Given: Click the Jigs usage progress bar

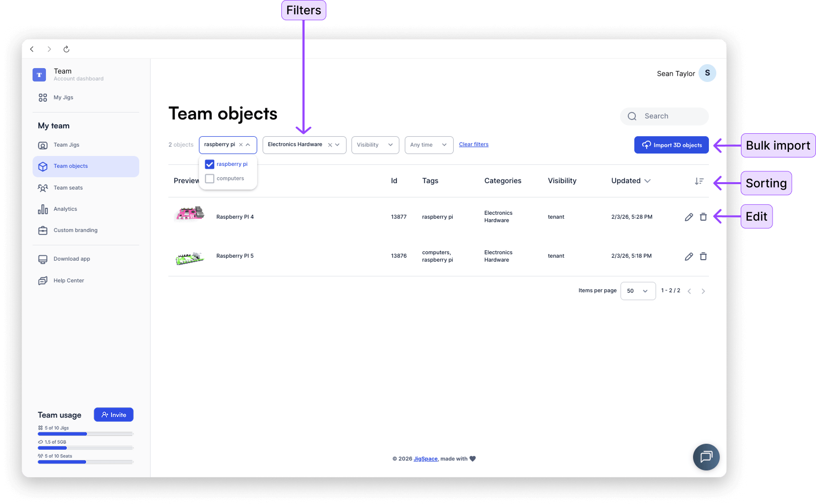Looking at the screenshot, I should pos(85,434).
